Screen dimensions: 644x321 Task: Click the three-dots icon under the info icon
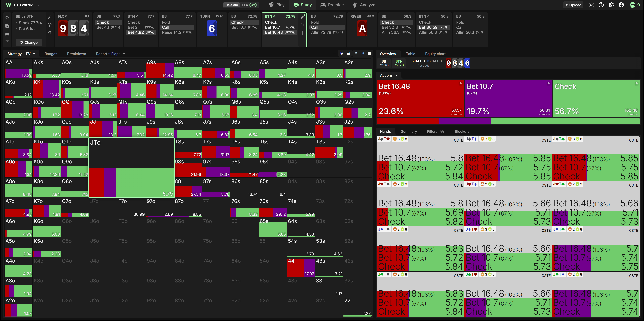point(50,32)
